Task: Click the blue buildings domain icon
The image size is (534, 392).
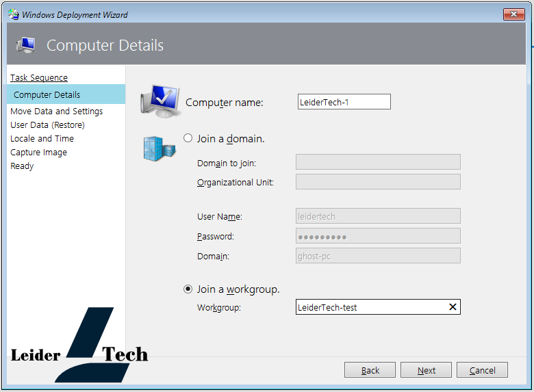Action: pos(160,148)
